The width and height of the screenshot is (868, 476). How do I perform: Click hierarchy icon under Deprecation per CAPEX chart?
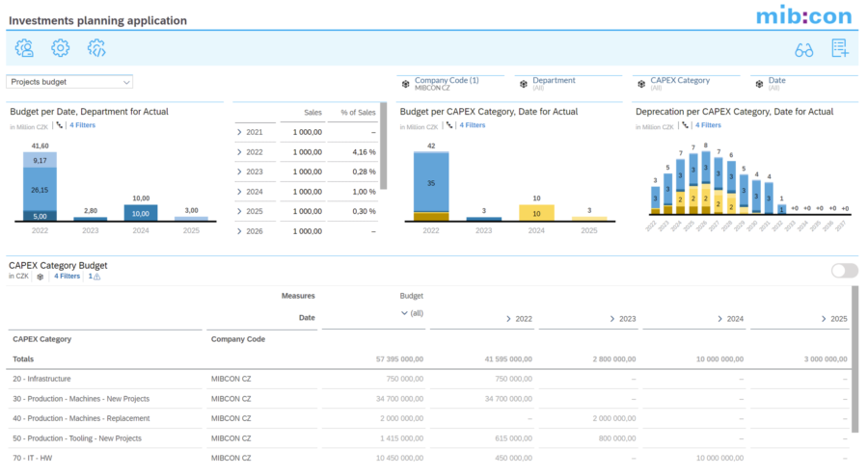click(684, 125)
